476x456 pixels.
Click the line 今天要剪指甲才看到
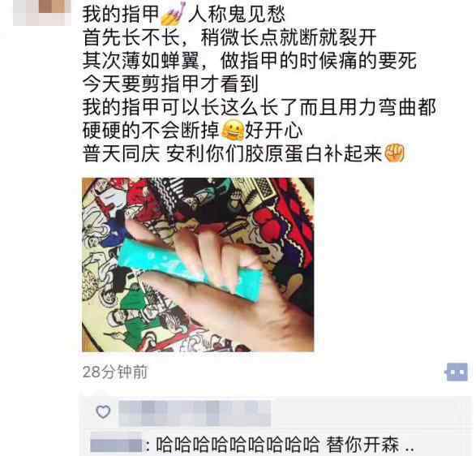pos(170,84)
